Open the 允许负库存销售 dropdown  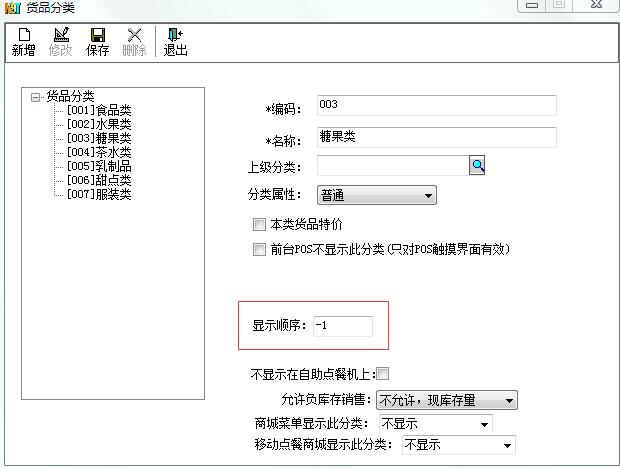click(x=447, y=400)
